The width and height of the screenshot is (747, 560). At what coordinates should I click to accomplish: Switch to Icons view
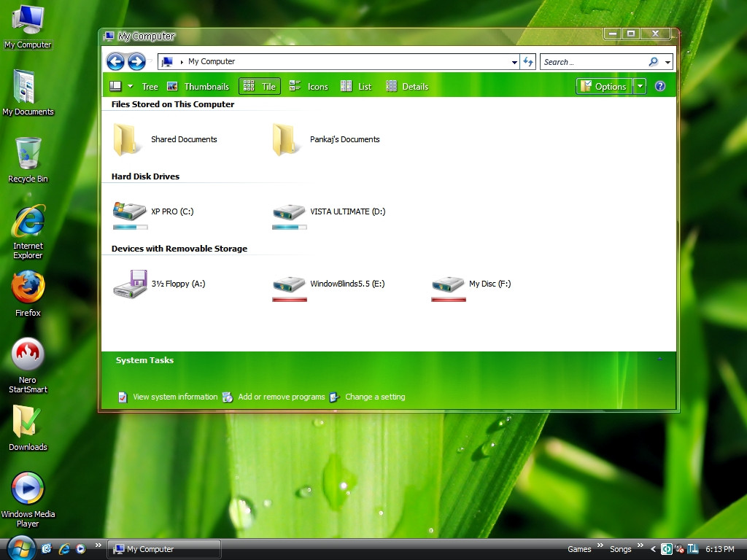(309, 86)
